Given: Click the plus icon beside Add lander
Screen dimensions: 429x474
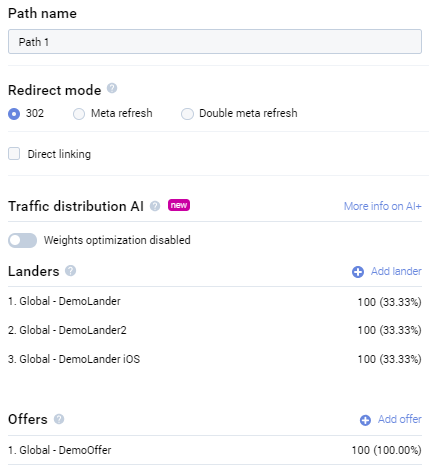Looking at the screenshot, I should (x=358, y=272).
